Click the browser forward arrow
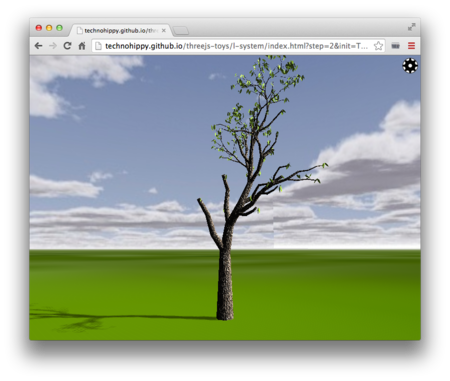Viewport: 450px width, 381px height. [53, 46]
